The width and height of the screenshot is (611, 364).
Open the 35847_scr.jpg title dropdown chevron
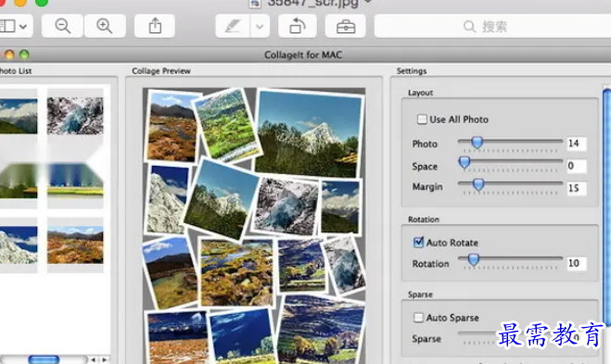pos(368,3)
